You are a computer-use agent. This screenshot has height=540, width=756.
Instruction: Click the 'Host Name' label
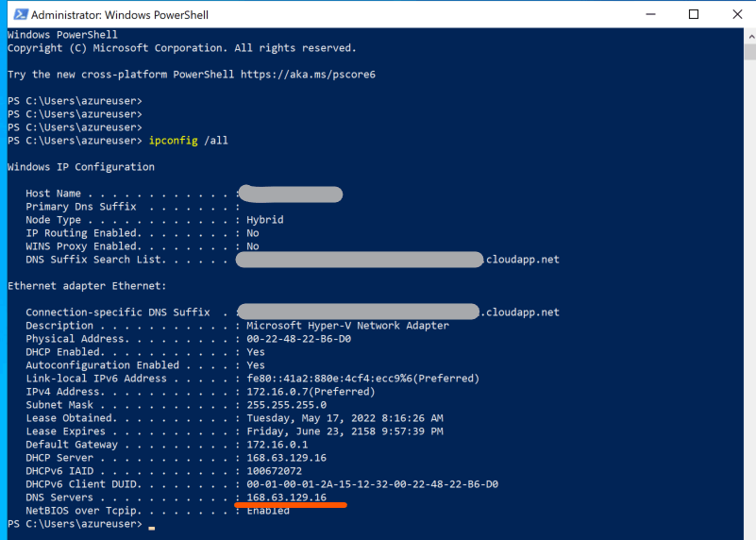click(x=53, y=194)
